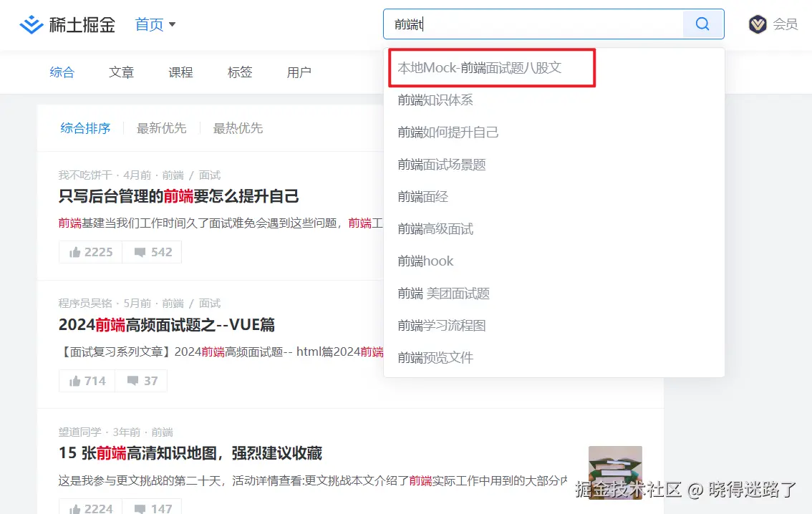812x514 pixels.
Task: Sort results by 综合排序
Action: coord(85,128)
